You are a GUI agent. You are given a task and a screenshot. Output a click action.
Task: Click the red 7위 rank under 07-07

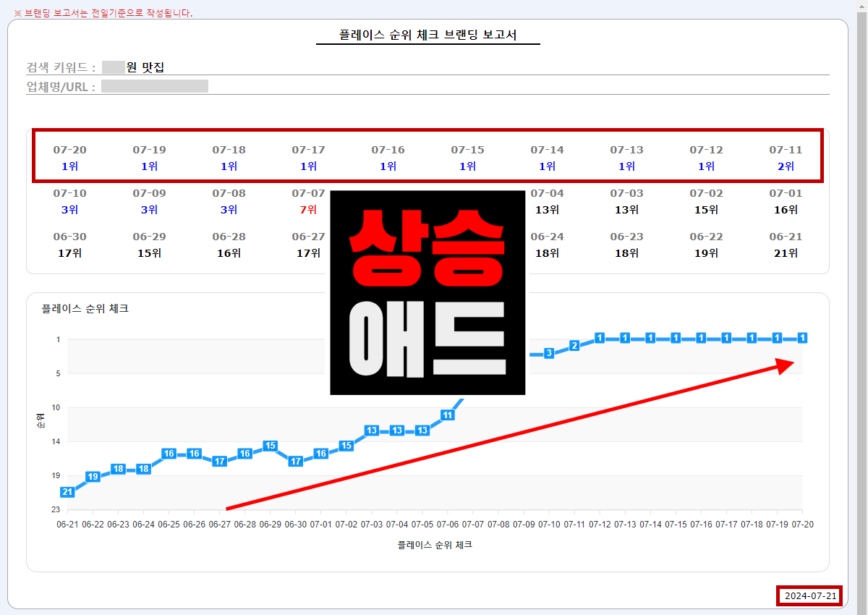point(309,210)
